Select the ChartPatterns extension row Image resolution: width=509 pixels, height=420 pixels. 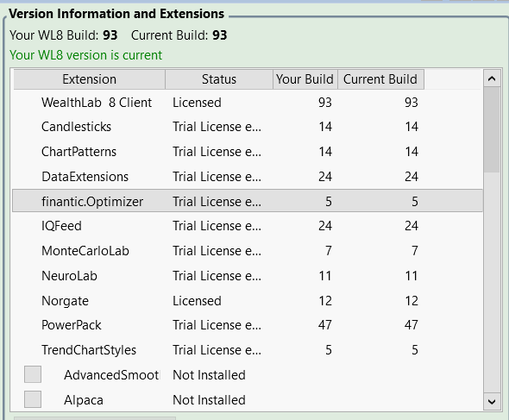(x=248, y=152)
